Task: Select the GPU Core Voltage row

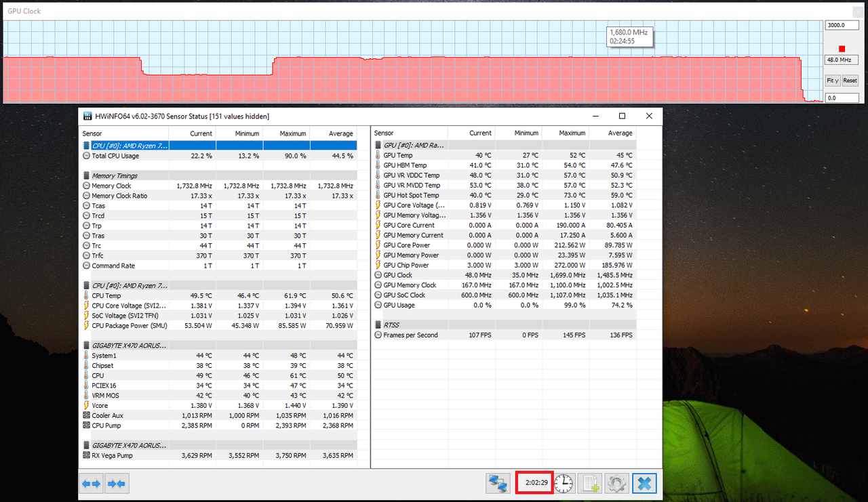Action: (505, 205)
